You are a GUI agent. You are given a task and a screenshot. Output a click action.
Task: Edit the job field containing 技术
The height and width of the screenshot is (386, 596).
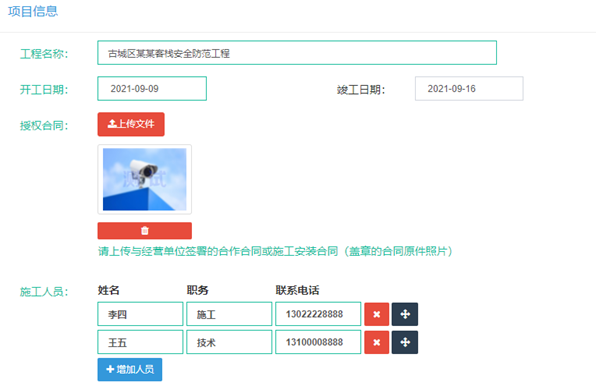[x=229, y=342]
